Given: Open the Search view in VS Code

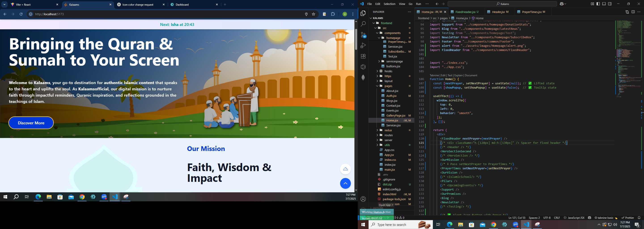Looking at the screenshot, I should (363, 24).
